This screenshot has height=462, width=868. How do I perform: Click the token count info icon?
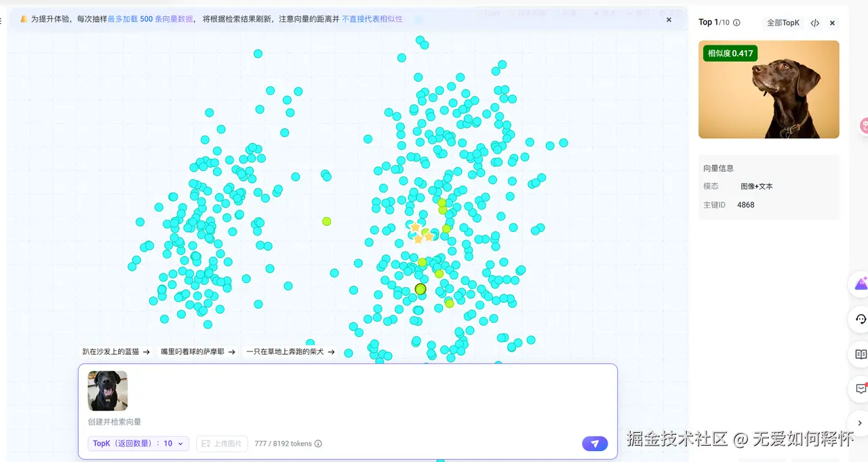click(318, 444)
